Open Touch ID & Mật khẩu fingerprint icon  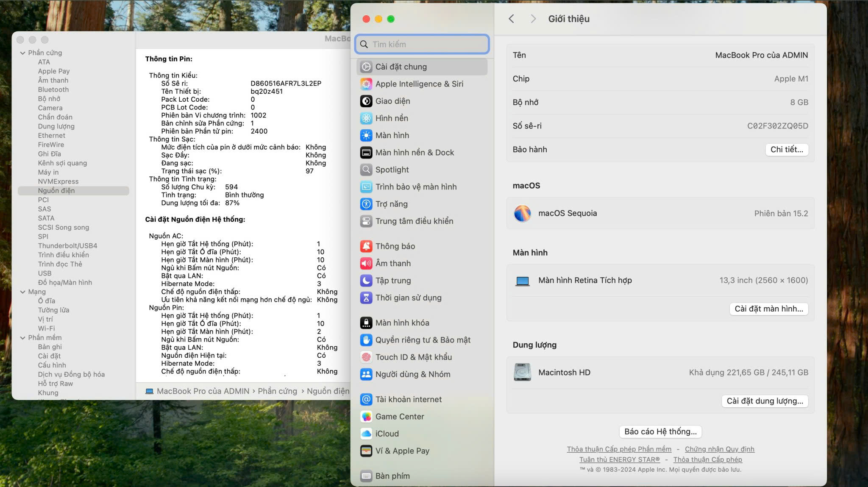point(366,357)
